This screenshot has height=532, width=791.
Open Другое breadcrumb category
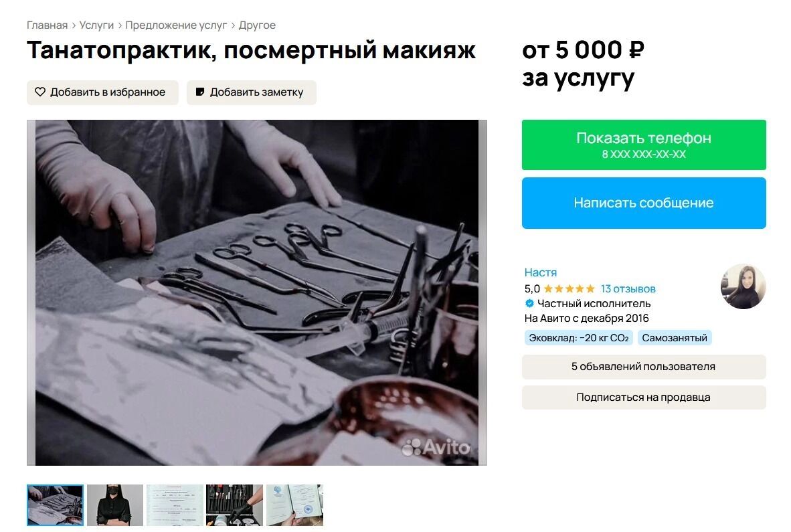(257, 25)
